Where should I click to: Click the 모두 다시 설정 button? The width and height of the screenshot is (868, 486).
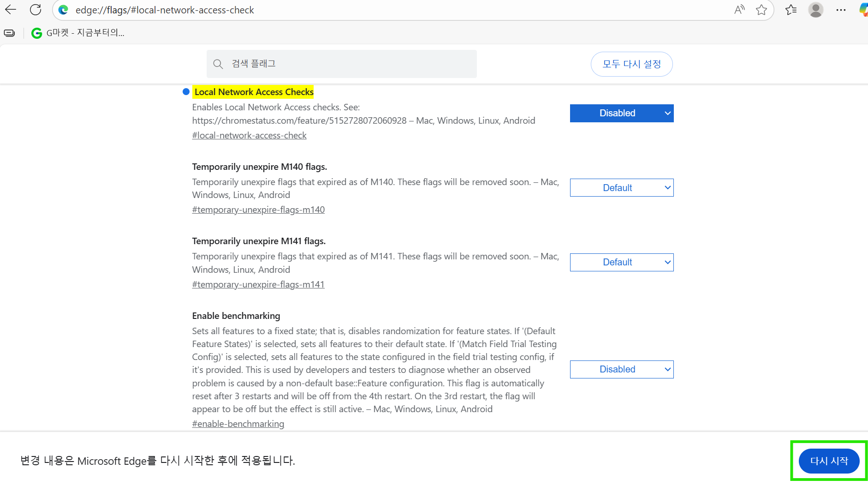pyautogui.click(x=631, y=64)
